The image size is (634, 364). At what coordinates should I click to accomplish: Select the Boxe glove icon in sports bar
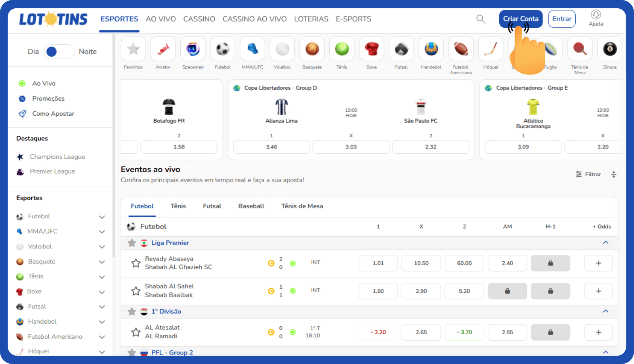point(372,49)
